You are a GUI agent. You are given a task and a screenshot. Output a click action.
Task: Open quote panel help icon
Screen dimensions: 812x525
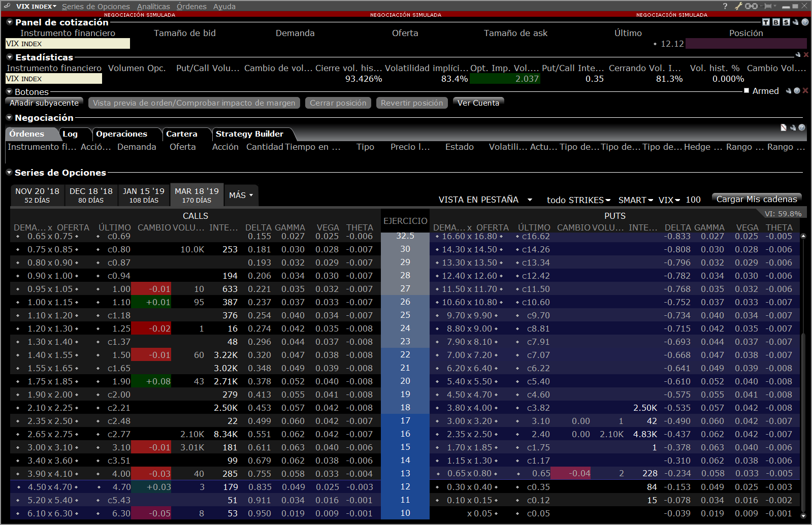805,22
